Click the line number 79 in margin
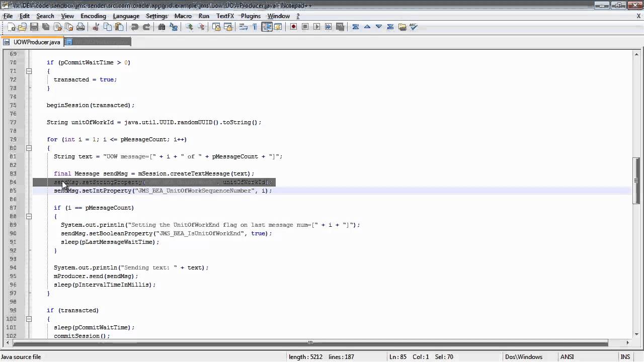Screen dimensions: 644x362 tap(13, 139)
